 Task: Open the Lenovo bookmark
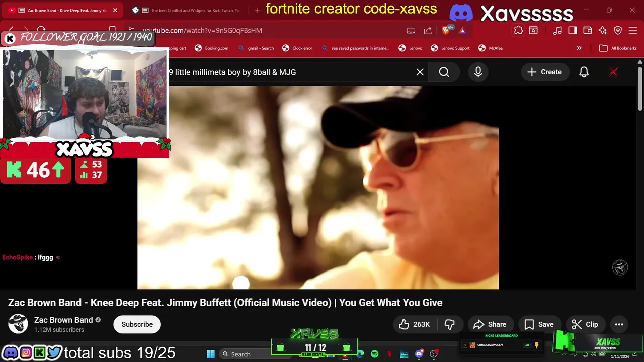click(411, 48)
